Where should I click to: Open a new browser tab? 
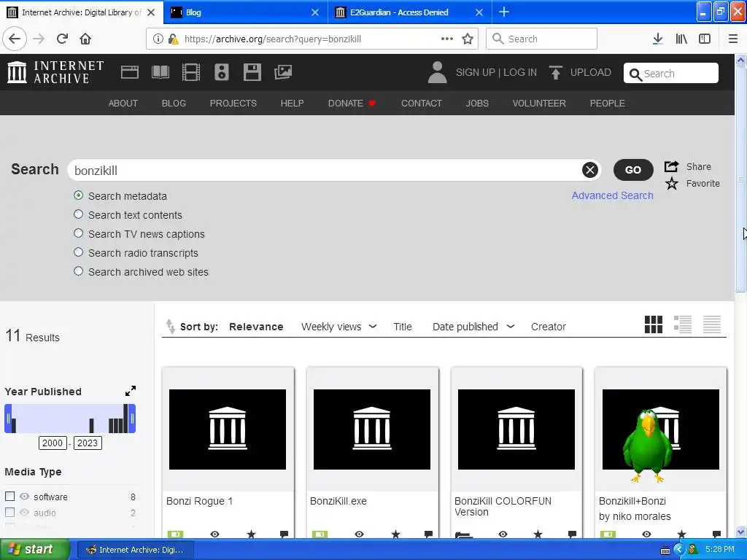point(504,12)
